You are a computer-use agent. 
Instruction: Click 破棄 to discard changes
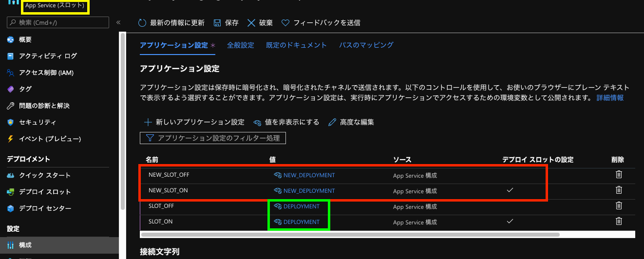[266, 23]
